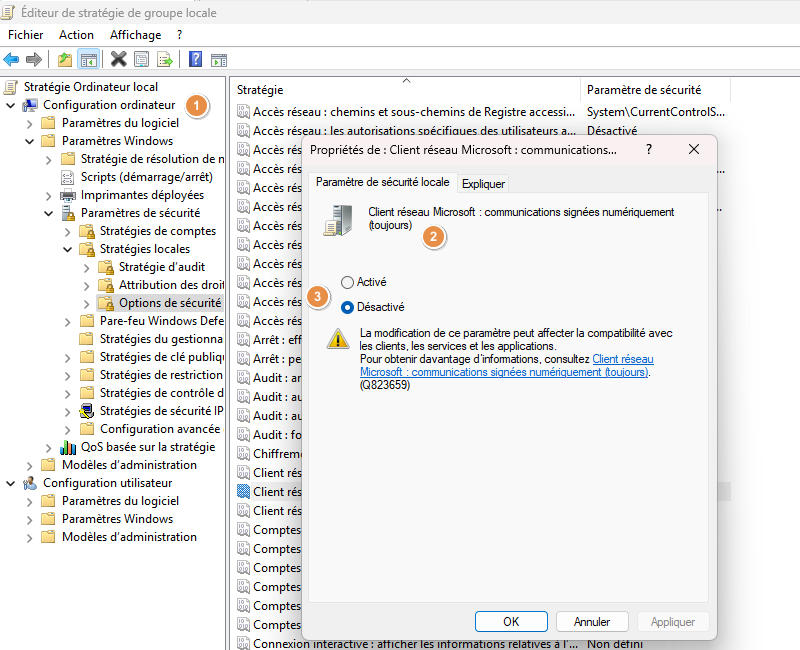Screen dimensions: 800x650
Task: Toggle the show/hide console tree icon
Action: coord(88,59)
